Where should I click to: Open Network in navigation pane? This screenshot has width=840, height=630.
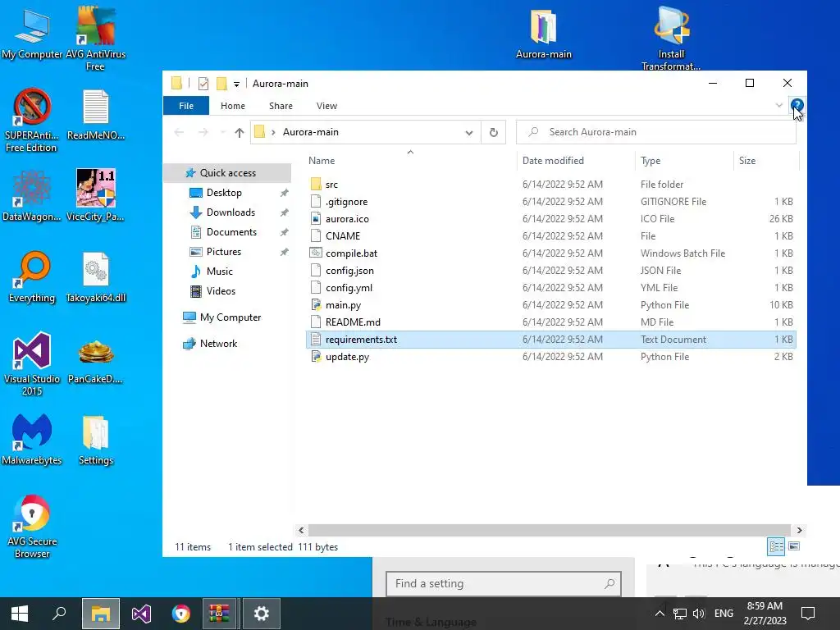[x=218, y=344]
